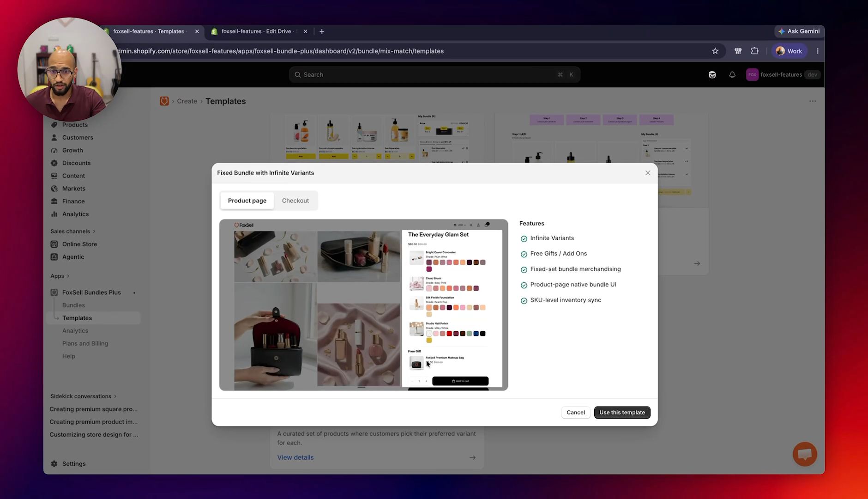Open Growth in the sidebar
This screenshot has height=499, width=868.
coord(72,150)
